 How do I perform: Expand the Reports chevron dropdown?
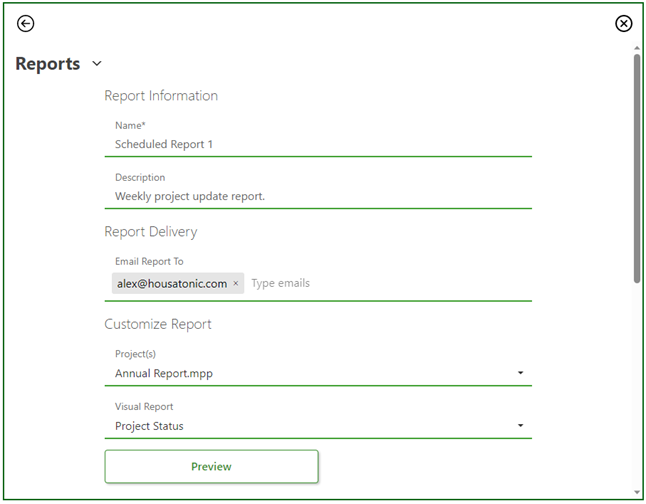tap(97, 64)
